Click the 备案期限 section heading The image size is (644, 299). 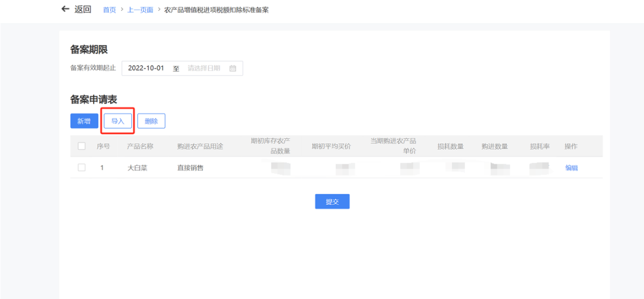[89, 49]
